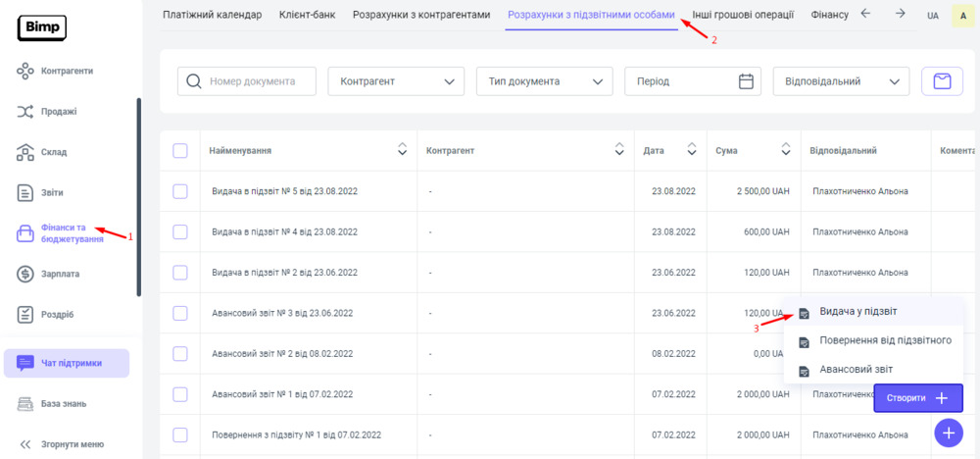Click the round purple plus button
Screen dimensions: 980x459
click(x=948, y=433)
